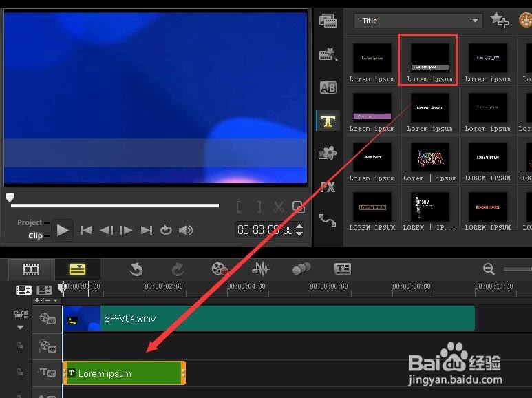Open Auto Music
Screen dimensions: 532x398
coord(301,269)
